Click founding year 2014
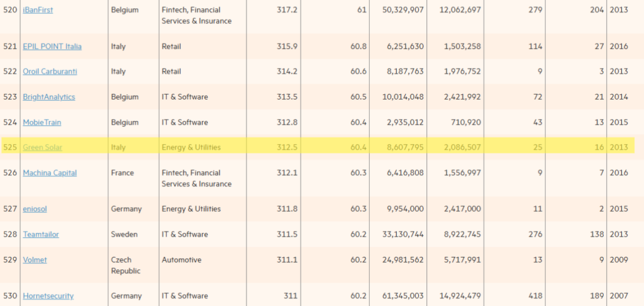644x306 pixels. point(619,97)
